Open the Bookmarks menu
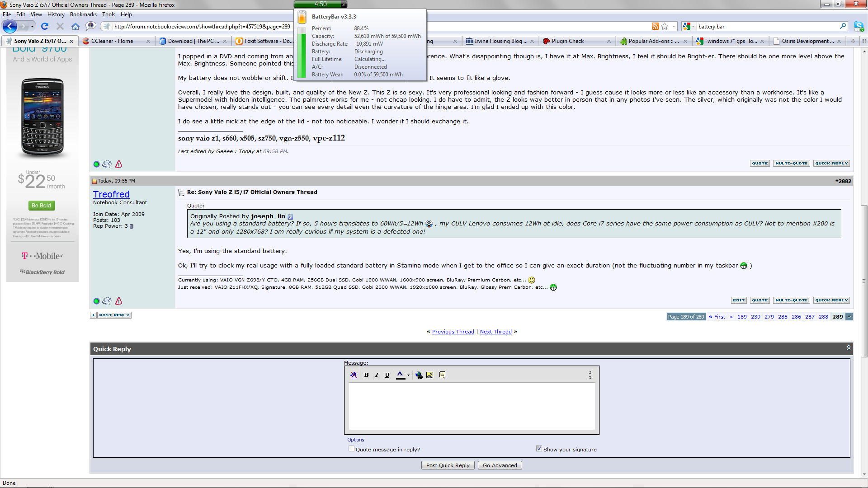This screenshot has width=868, height=488. pos(83,14)
